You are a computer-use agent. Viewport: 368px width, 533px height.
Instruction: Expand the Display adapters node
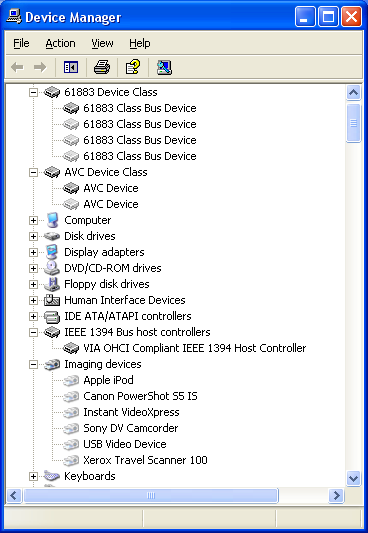tap(33, 252)
